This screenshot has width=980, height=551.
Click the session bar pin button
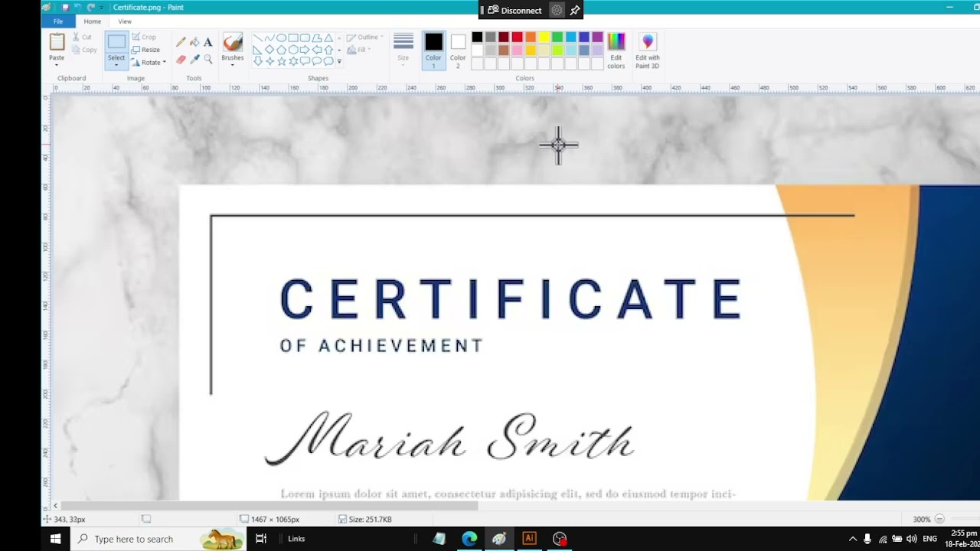click(575, 10)
